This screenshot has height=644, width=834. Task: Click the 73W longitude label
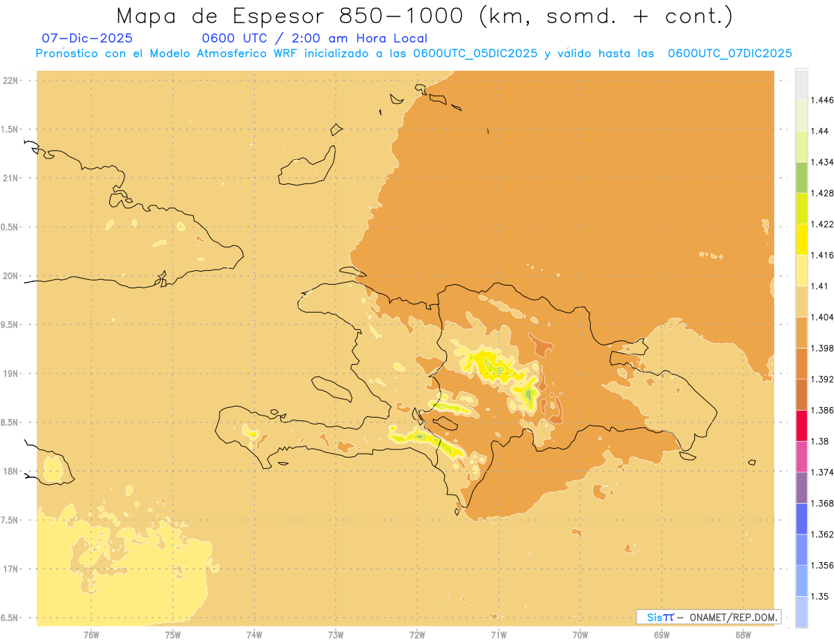(x=336, y=635)
